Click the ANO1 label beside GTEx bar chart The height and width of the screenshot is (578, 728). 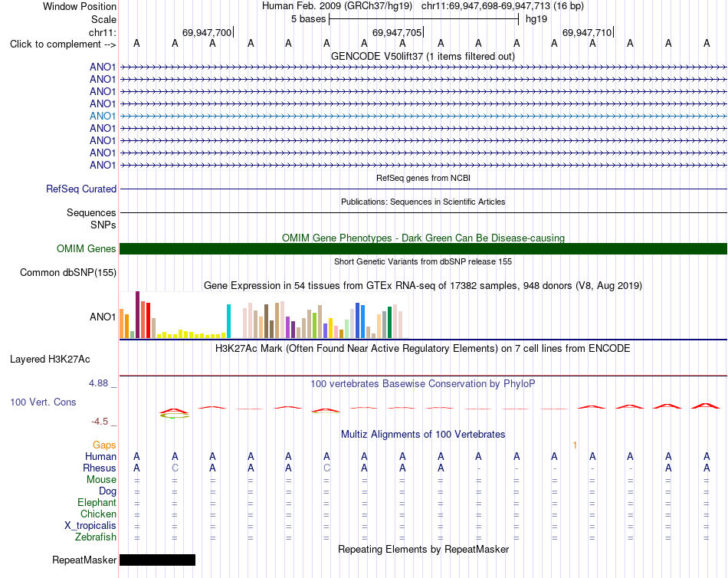[x=103, y=317]
